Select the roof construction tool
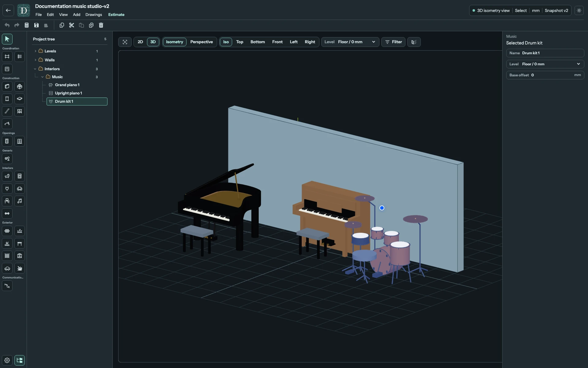 point(7,124)
